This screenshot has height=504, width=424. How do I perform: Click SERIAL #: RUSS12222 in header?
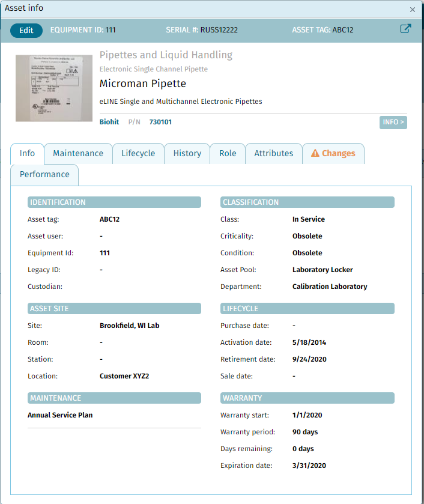[x=202, y=30]
